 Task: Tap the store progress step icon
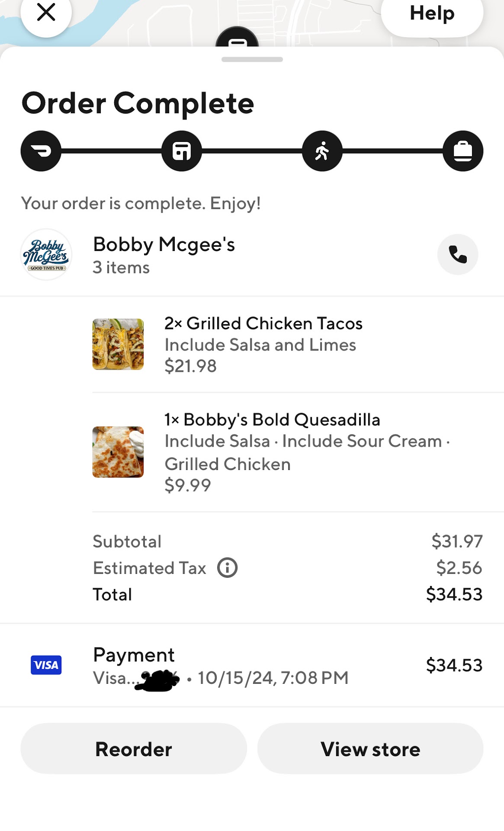[x=182, y=151]
